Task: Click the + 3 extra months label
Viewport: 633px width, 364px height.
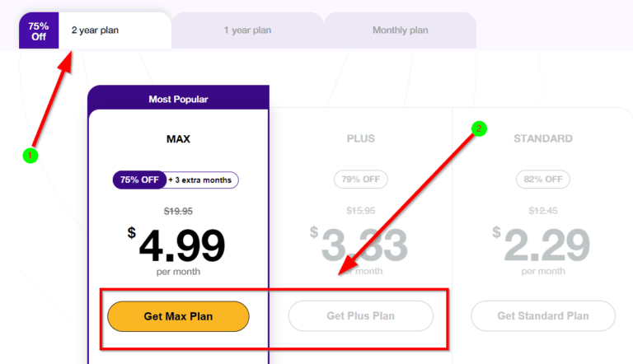Action: click(202, 180)
